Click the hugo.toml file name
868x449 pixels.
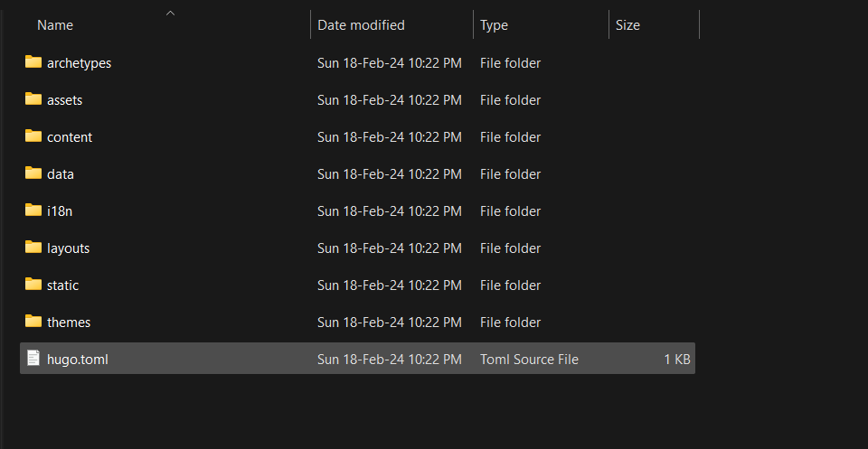(x=78, y=360)
